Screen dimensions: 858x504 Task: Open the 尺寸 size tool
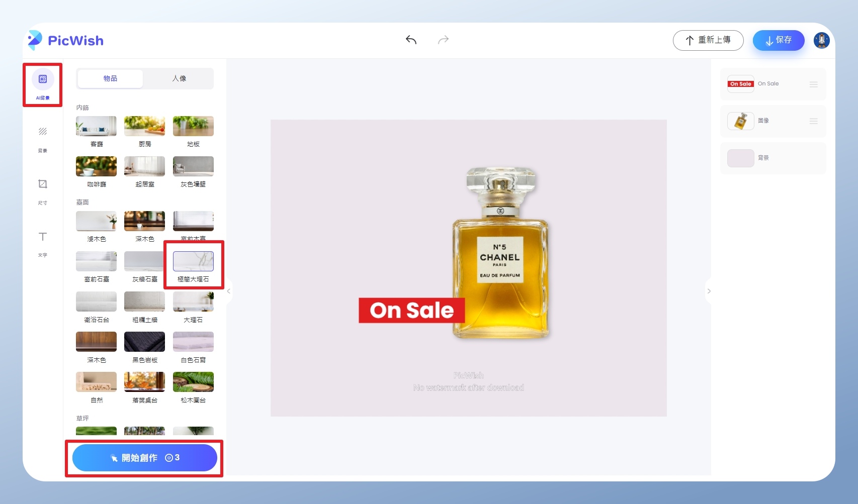point(43,184)
